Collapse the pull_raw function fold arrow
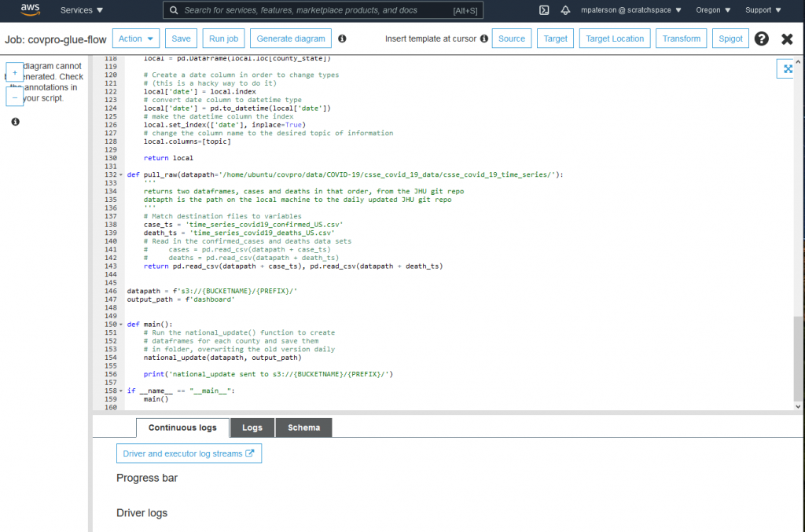The height and width of the screenshot is (532, 805). pyautogui.click(x=121, y=175)
